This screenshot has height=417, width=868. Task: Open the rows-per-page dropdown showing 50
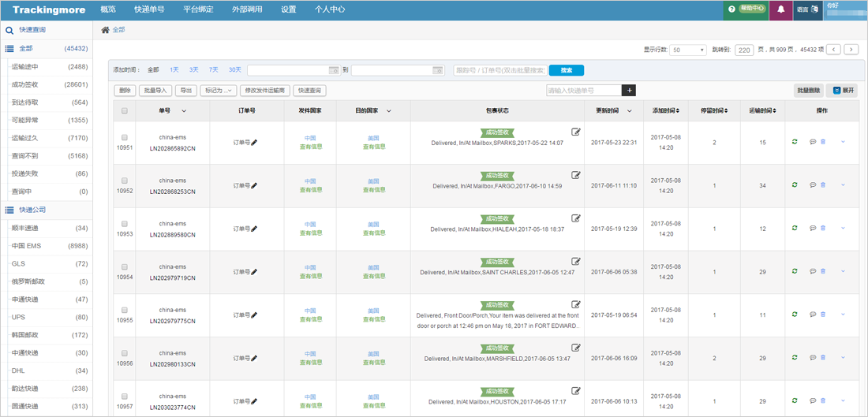pyautogui.click(x=688, y=50)
